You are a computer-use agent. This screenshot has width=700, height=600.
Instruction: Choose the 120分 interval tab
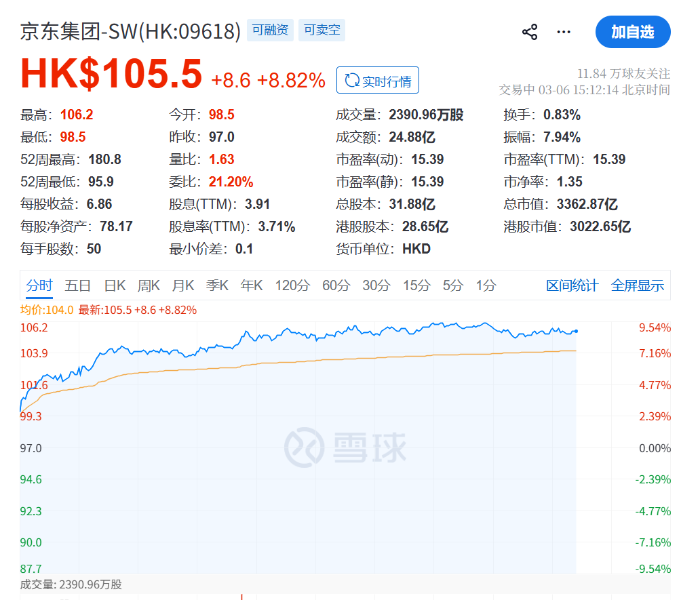(292, 285)
